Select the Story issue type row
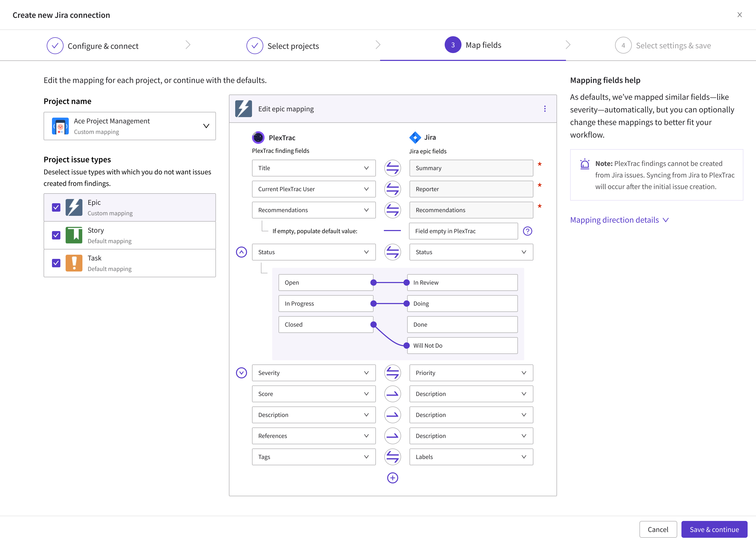This screenshot has width=756, height=543. click(130, 235)
